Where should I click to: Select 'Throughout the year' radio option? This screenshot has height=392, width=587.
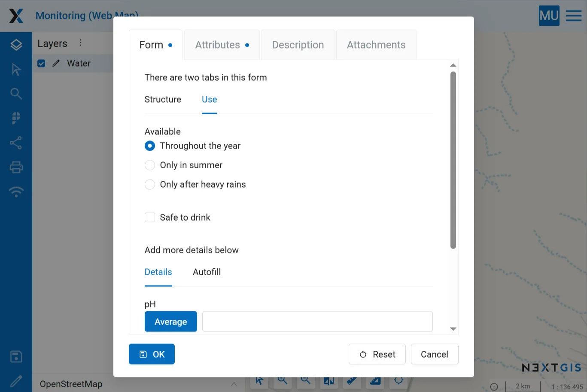[149, 146]
